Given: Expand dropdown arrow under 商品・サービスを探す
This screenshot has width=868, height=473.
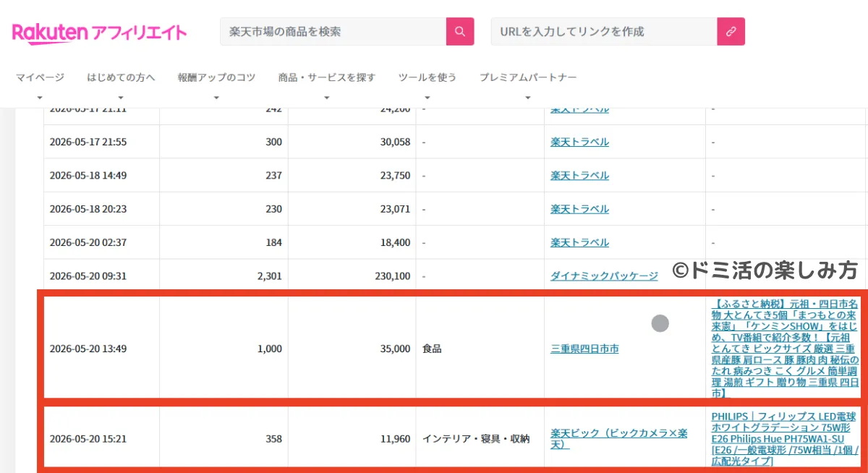Looking at the screenshot, I should point(327,98).
